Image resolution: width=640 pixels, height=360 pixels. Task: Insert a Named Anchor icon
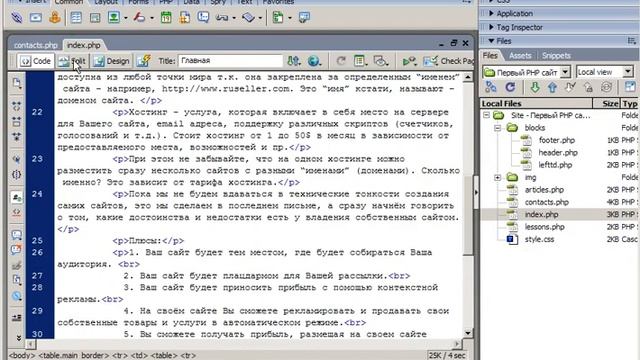55,18
